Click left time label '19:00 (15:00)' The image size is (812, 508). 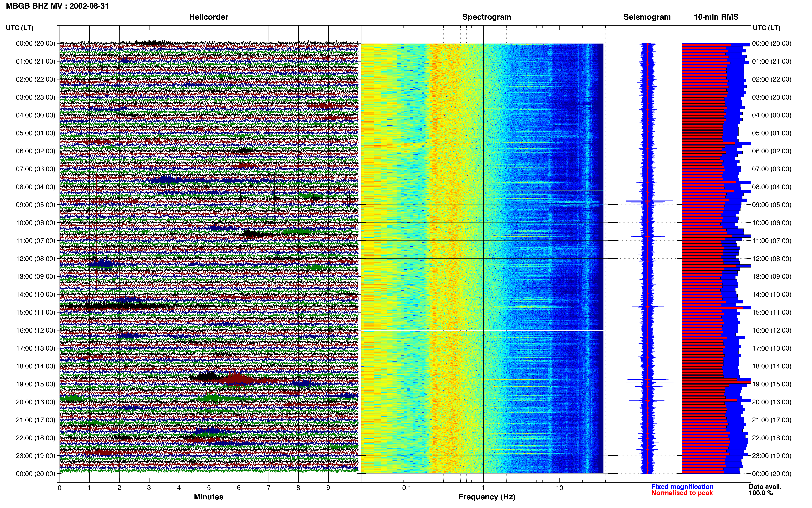36,384
